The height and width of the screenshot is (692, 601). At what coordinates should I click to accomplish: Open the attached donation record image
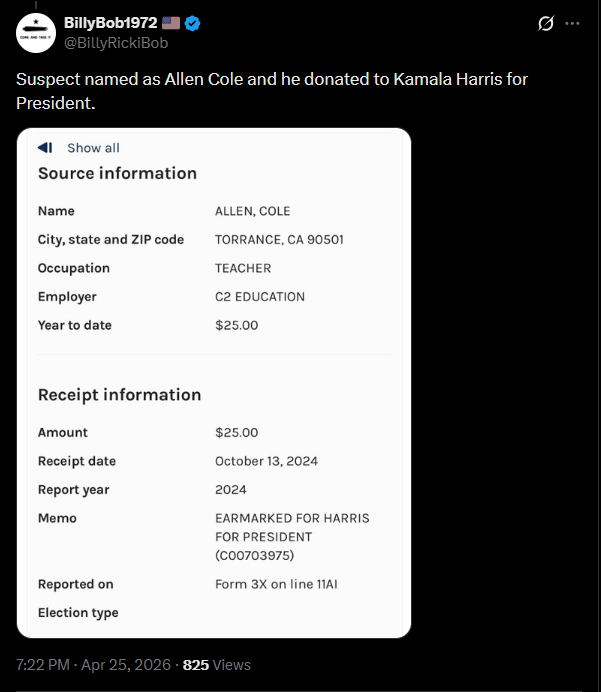point(214,383)
